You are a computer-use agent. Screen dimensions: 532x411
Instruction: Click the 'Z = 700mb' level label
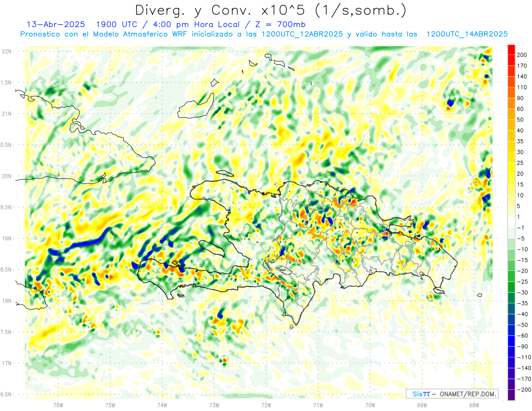click(x=281, y=24)
